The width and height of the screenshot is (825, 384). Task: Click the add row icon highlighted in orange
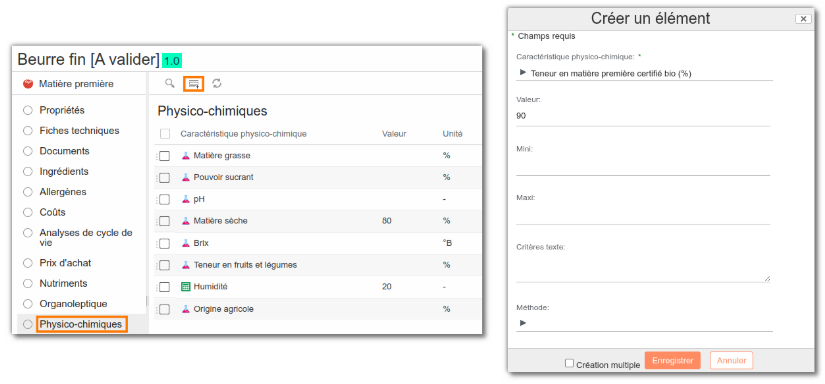pyautogui.click(x=194, y=84)
